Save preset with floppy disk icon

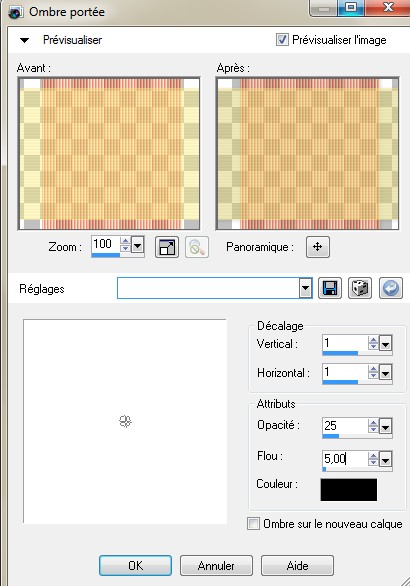click(330, 288)
